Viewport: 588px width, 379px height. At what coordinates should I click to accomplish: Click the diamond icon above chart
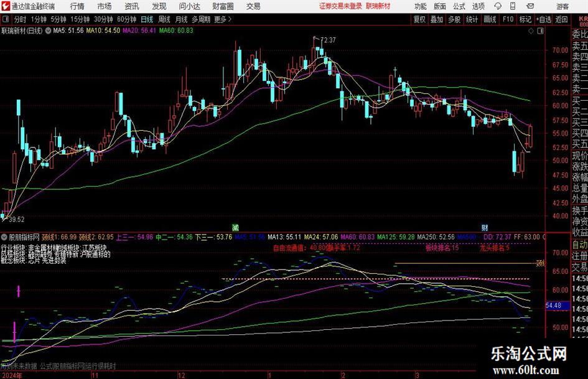pos(531,31)
